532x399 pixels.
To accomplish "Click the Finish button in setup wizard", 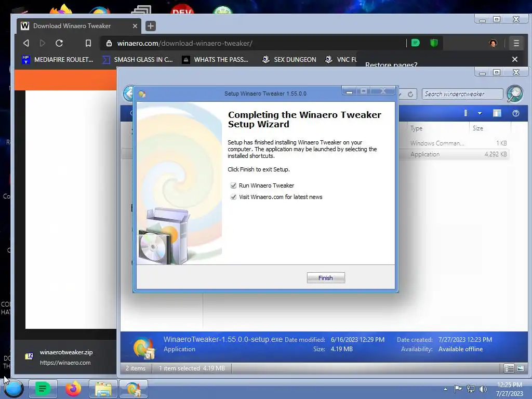I will (326, 278).
